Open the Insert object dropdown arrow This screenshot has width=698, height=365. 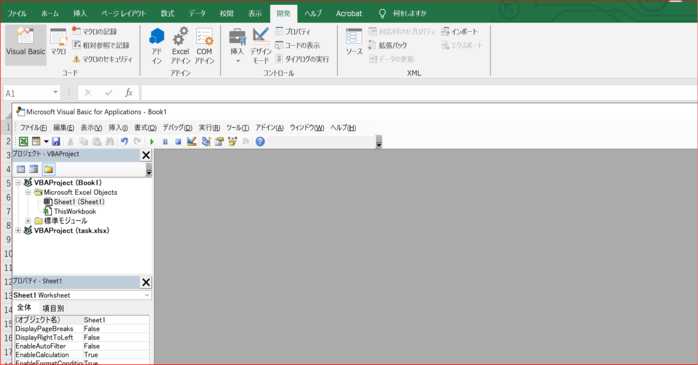tap(46, 142)
